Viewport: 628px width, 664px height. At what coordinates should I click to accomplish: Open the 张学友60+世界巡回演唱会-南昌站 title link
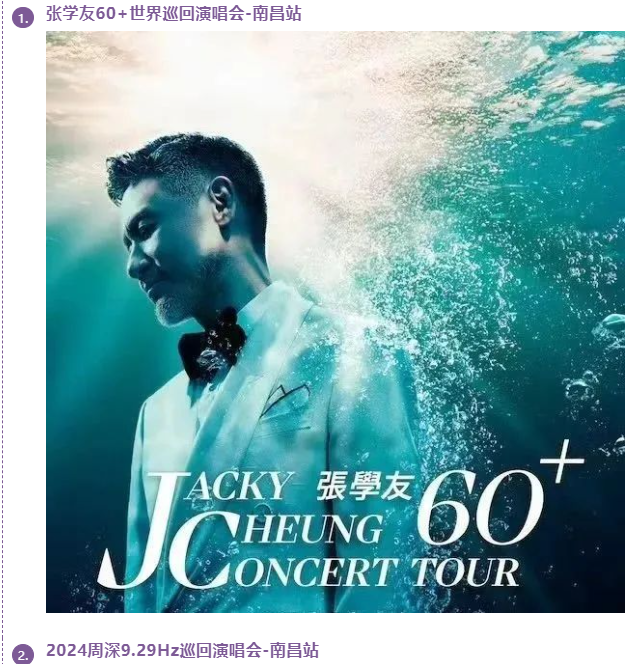point(174,14)
